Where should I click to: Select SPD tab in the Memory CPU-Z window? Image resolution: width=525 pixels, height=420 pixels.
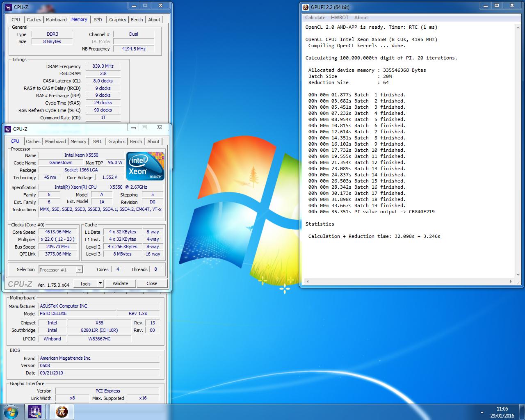pyautogui.click(x=98, y=20)
